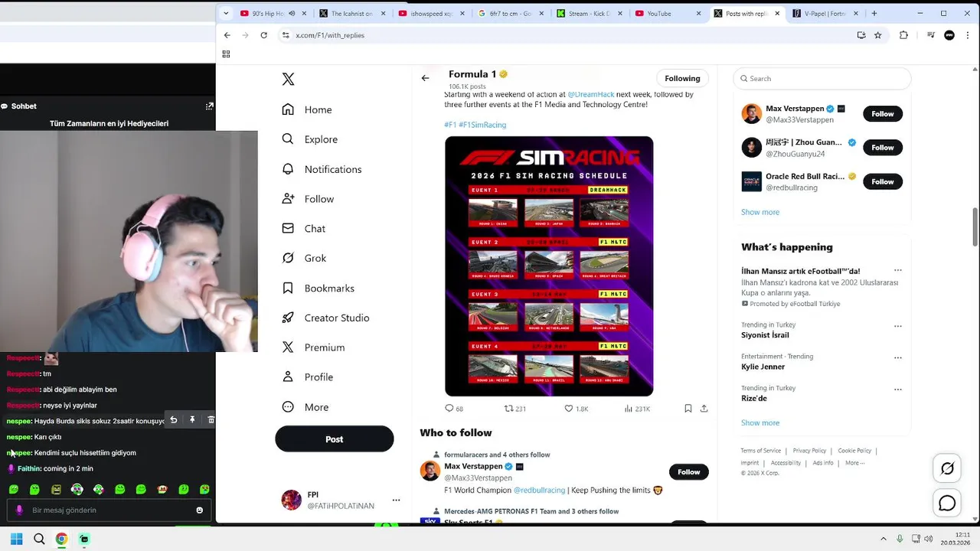Bookmark the F1 Sim Racing post
Image resolution: width=980 pixels, height=551 pixels.
pos(688,409)
